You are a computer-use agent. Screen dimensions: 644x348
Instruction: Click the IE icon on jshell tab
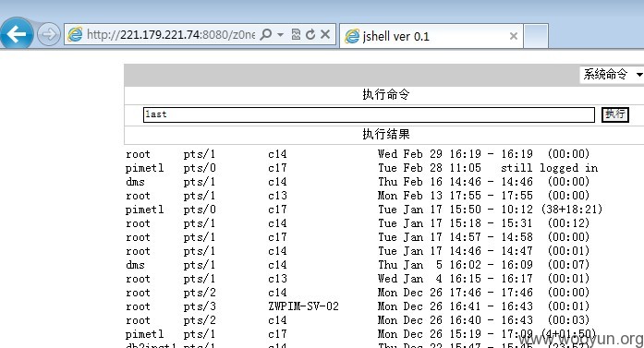pyautogui.click(x=352, y=37)
